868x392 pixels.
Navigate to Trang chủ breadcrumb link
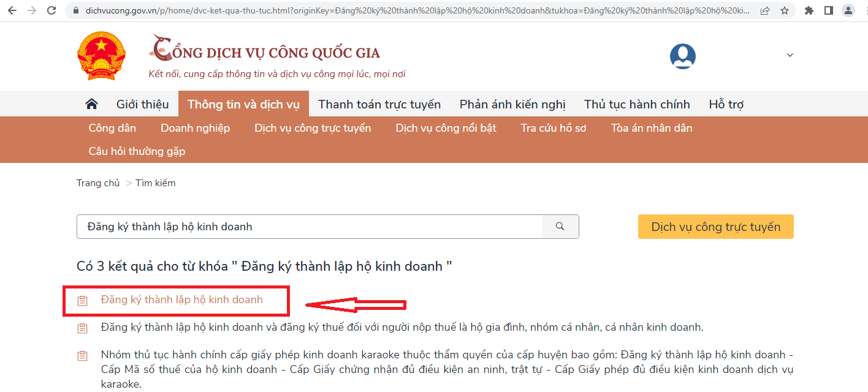point(98,183)
